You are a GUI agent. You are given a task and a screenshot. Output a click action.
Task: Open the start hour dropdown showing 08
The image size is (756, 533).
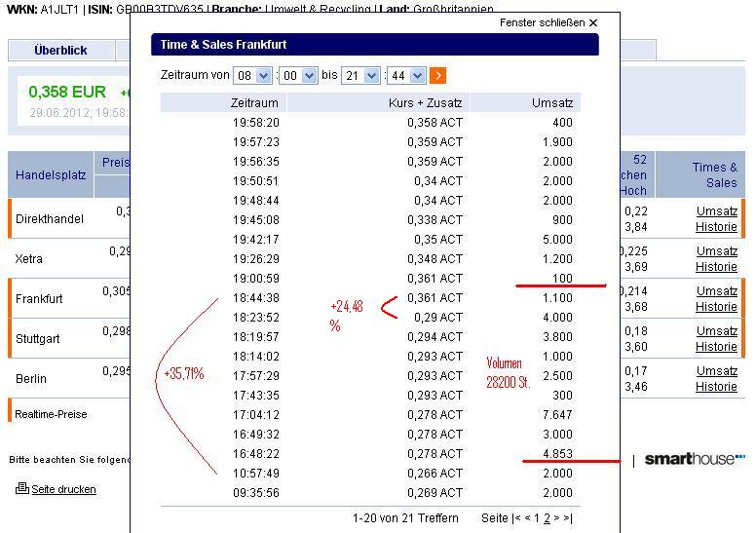click(253, 76)
